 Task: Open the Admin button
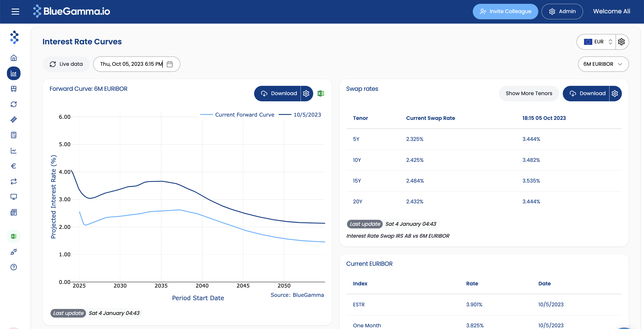pyautogui.click(x=562, y=11)
